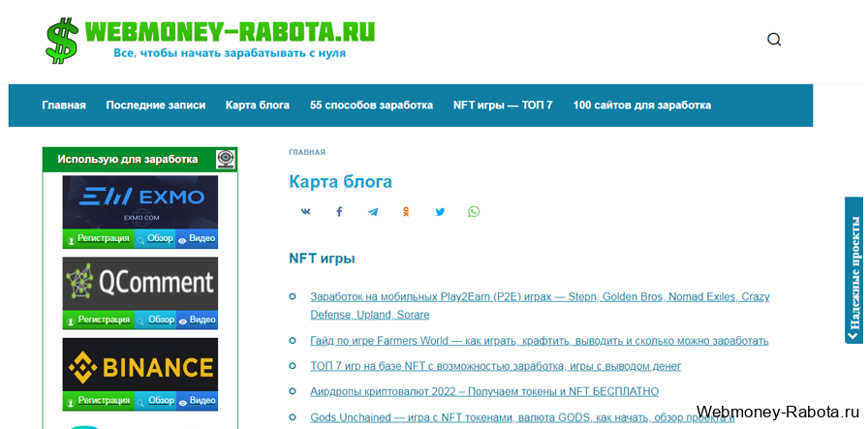Open NFT игры — ТОП 7 menu item

tap(503, 106)
